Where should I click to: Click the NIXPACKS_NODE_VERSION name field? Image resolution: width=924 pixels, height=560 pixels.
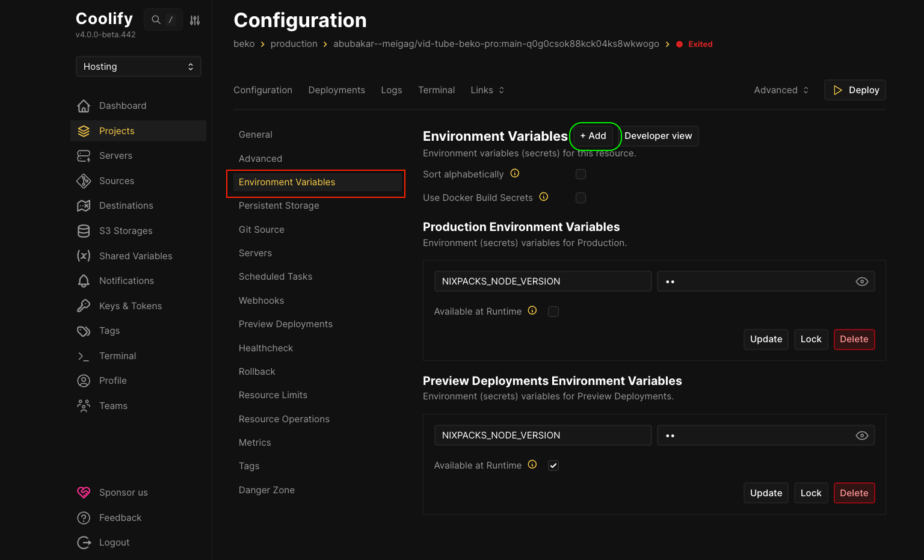tap(542, 281)
